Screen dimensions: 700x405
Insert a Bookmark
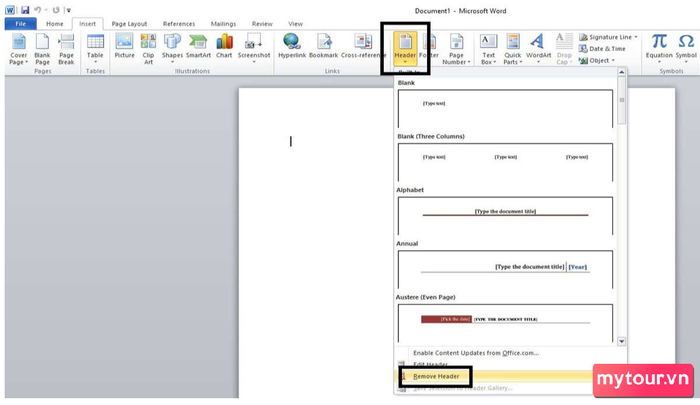click(323, 46)
